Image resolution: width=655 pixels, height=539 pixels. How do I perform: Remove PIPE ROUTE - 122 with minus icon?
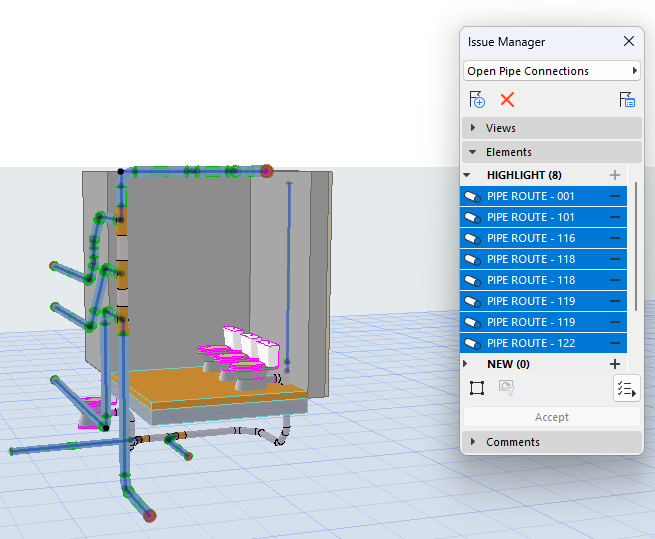coord(614,343)
